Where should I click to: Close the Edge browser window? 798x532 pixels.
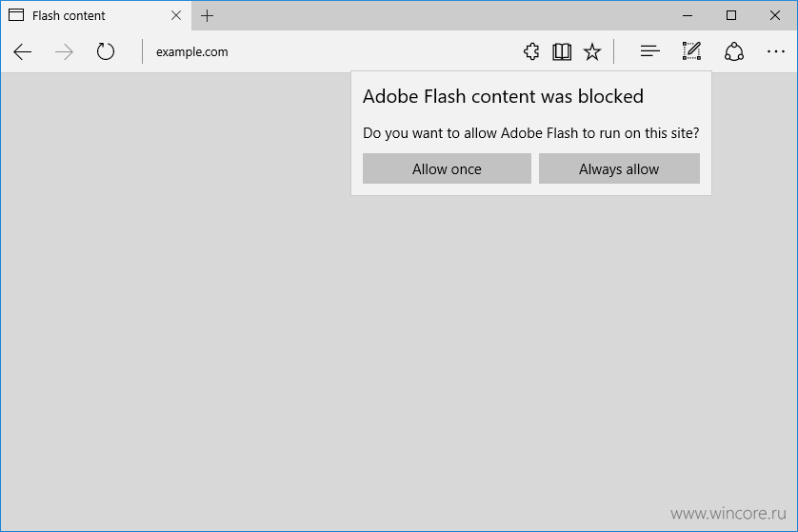click(775, 16)
